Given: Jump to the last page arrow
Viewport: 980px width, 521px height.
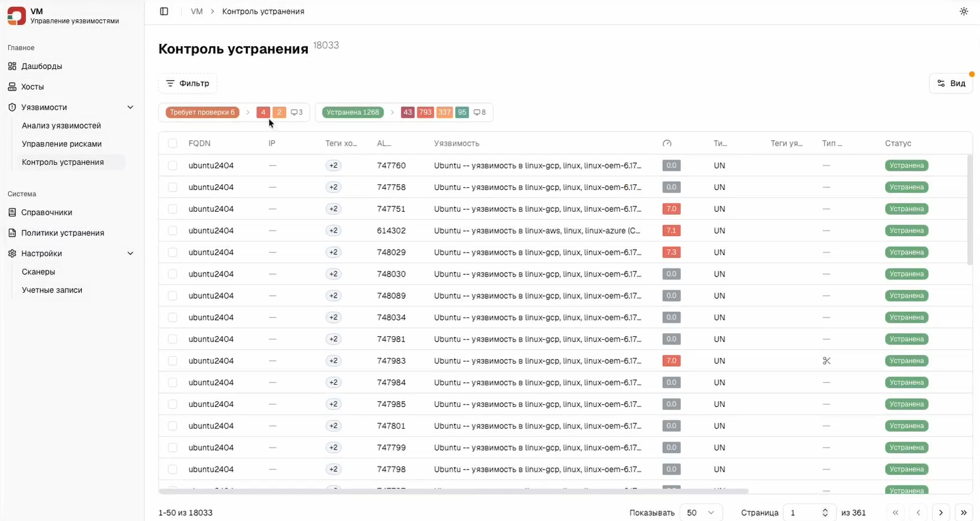Looking at the screenshot, I should (x=964, y=513).
